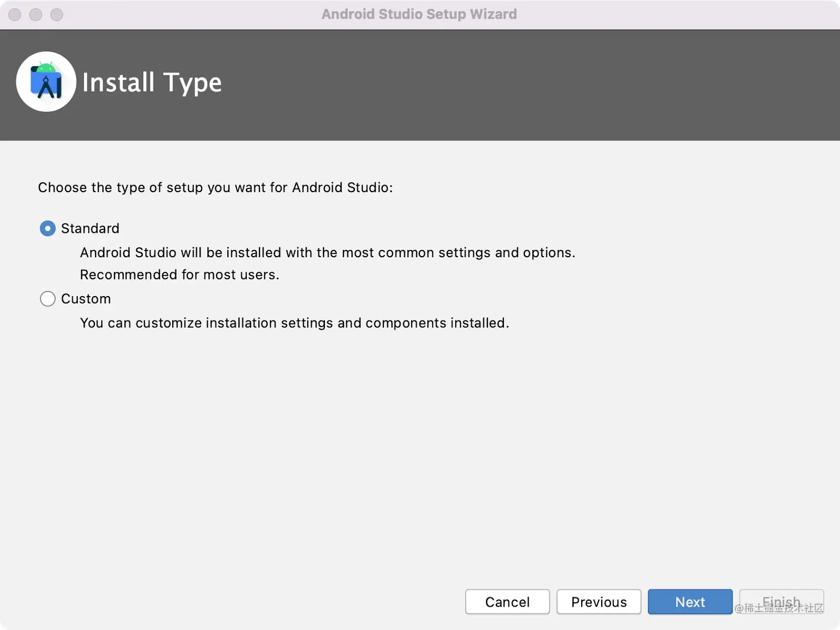Click 'You can customize installation settings' description
This screenshot has width=840, height=630.
(x=294, y=323)
